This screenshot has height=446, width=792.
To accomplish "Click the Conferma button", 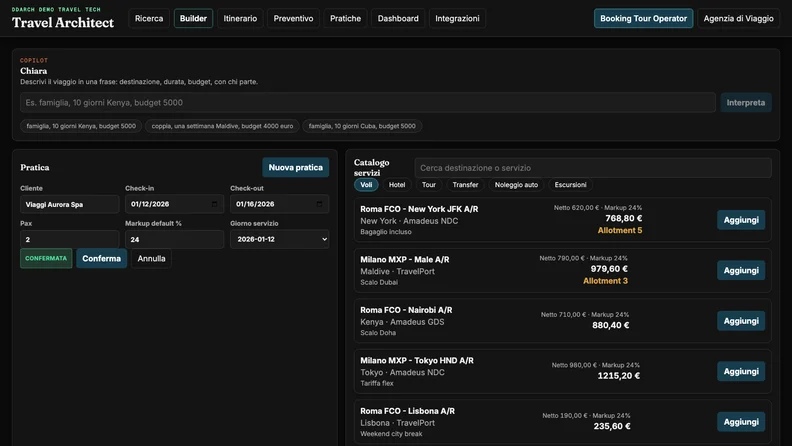I will pos(102,258).
